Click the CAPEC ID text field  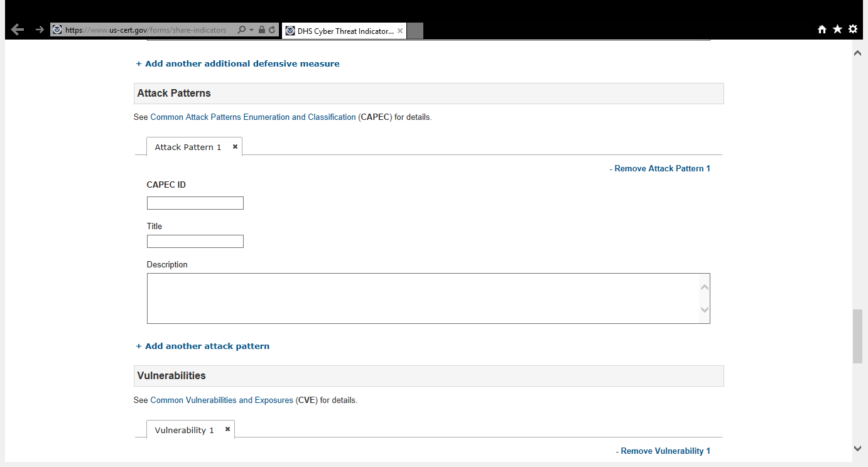tap(195, 203)
